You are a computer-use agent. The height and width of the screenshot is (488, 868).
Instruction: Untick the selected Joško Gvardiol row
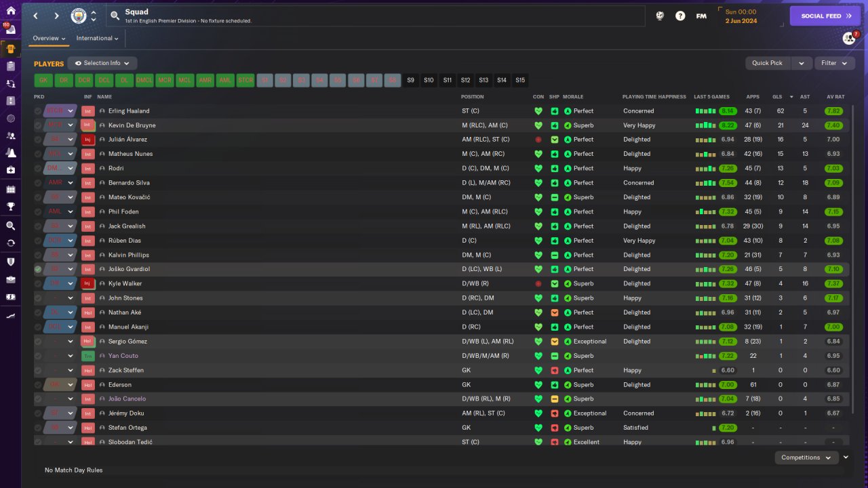[38, 269]
